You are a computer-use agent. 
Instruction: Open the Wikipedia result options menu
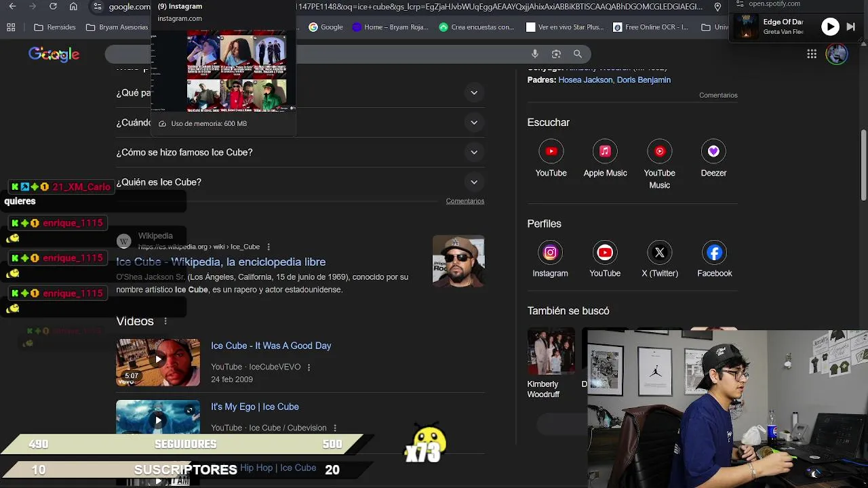269,247
